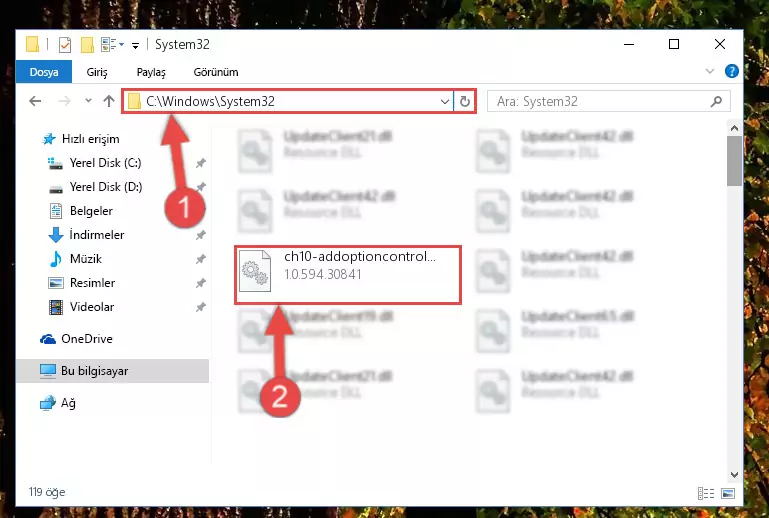Go forward with the right arrow
The image size is (769, 518).
pos(64,102)
